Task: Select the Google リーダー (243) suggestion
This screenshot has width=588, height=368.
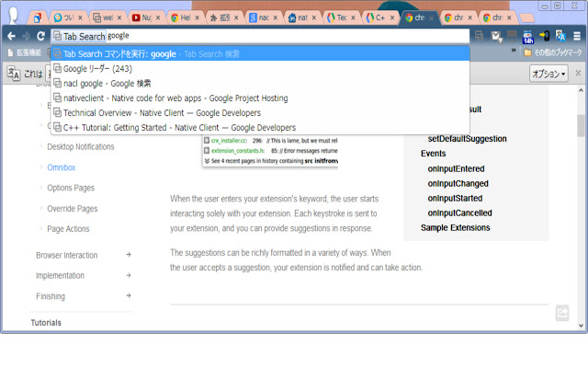Action: pos(260,69)
